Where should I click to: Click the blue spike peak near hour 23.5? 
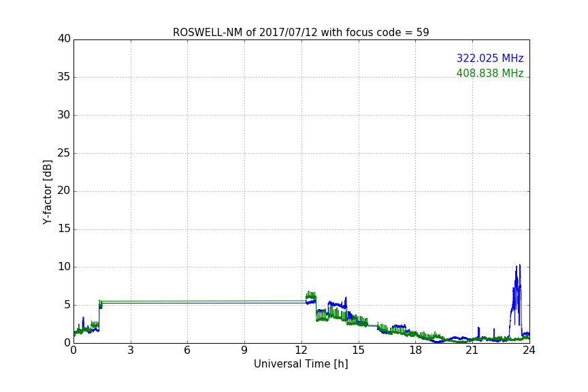click(519, 265)
